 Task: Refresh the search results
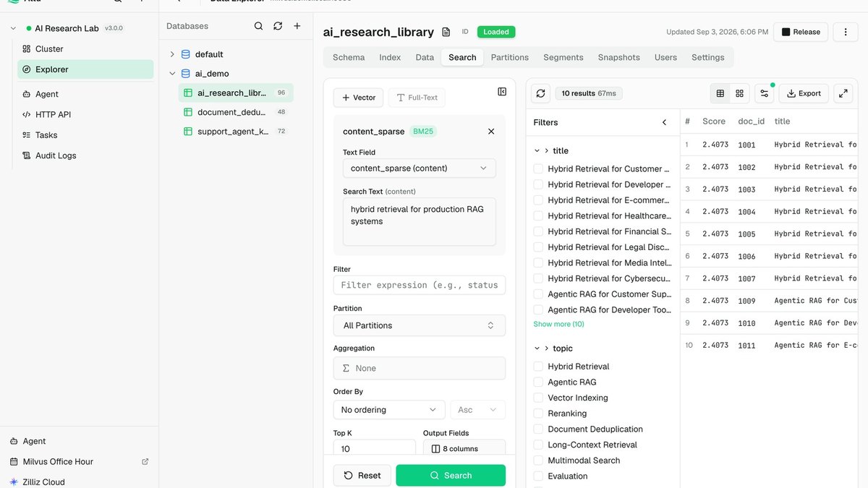(540, 93)
